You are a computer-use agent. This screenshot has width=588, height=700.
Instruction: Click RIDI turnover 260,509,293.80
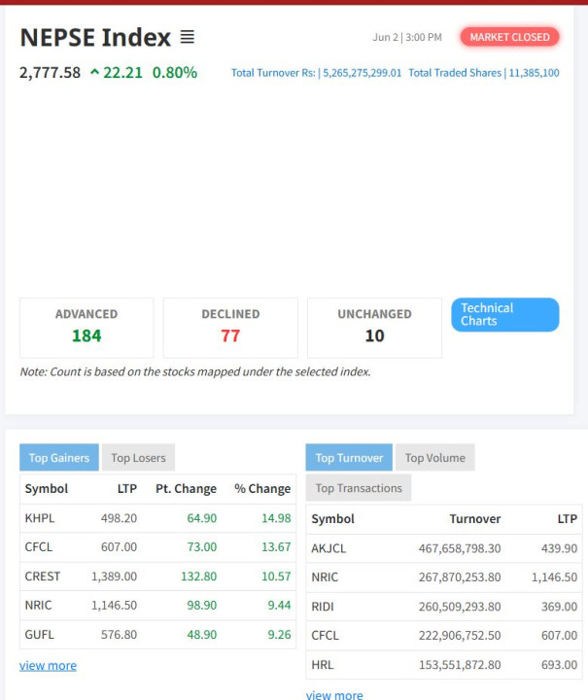460,607
